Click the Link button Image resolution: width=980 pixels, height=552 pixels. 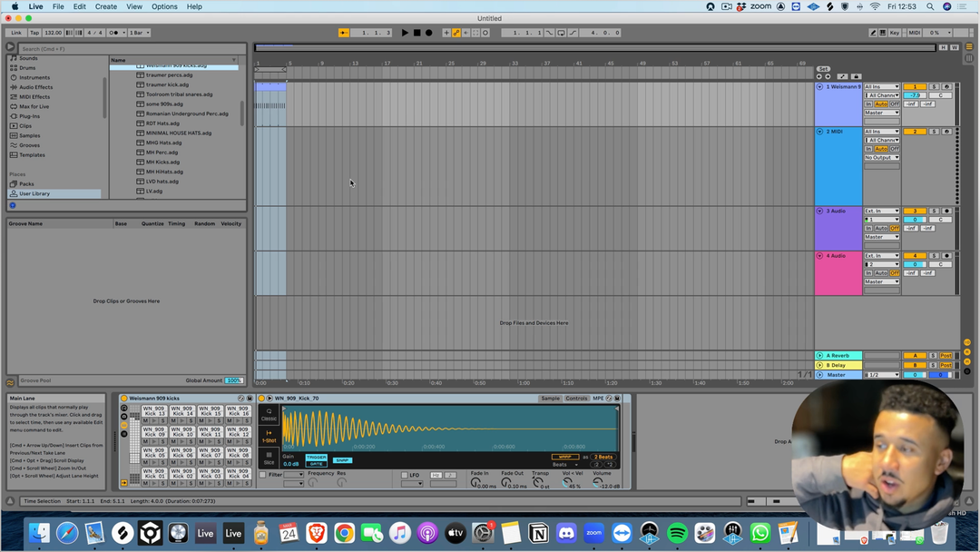tap(16, 33)
